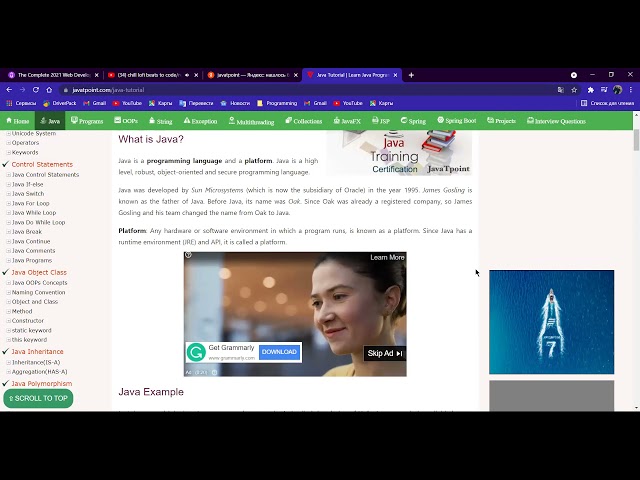Open the extensions puzzle icon

coord(590,90)
